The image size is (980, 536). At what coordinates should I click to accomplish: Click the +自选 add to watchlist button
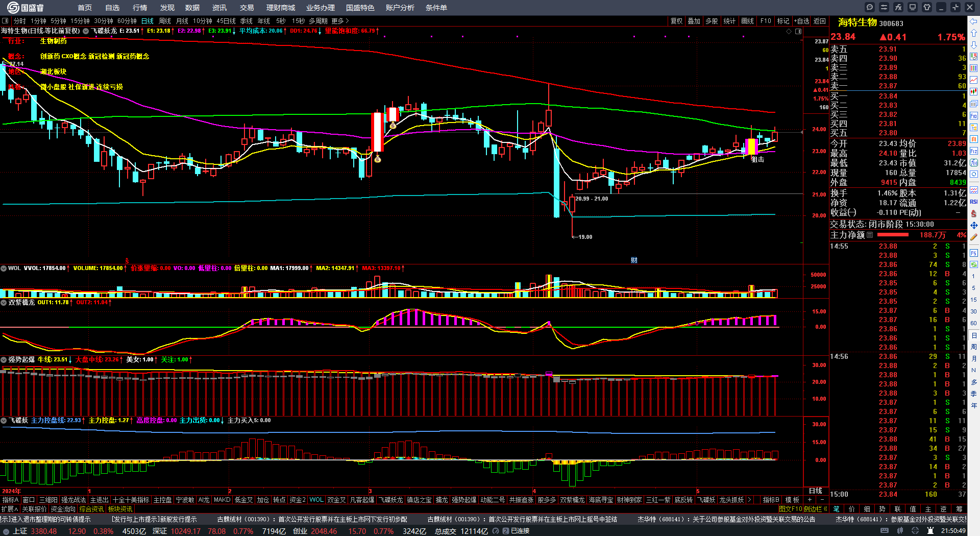[801, 21]
